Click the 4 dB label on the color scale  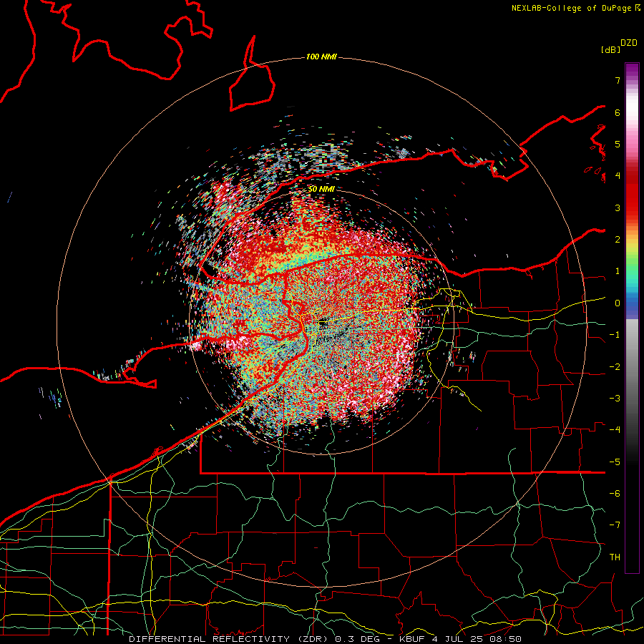click(x=618, y=176)
